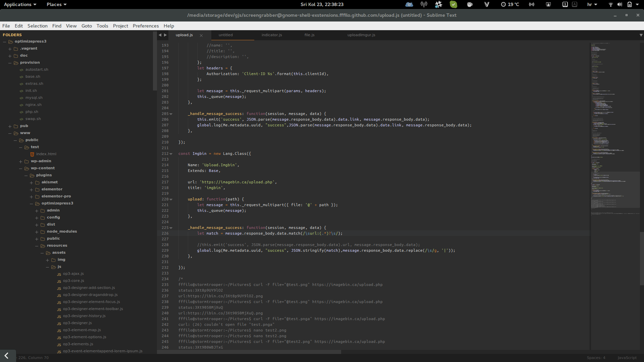
Task: Open the Applications menu in top bar
Action: click(x=20, y=4)
